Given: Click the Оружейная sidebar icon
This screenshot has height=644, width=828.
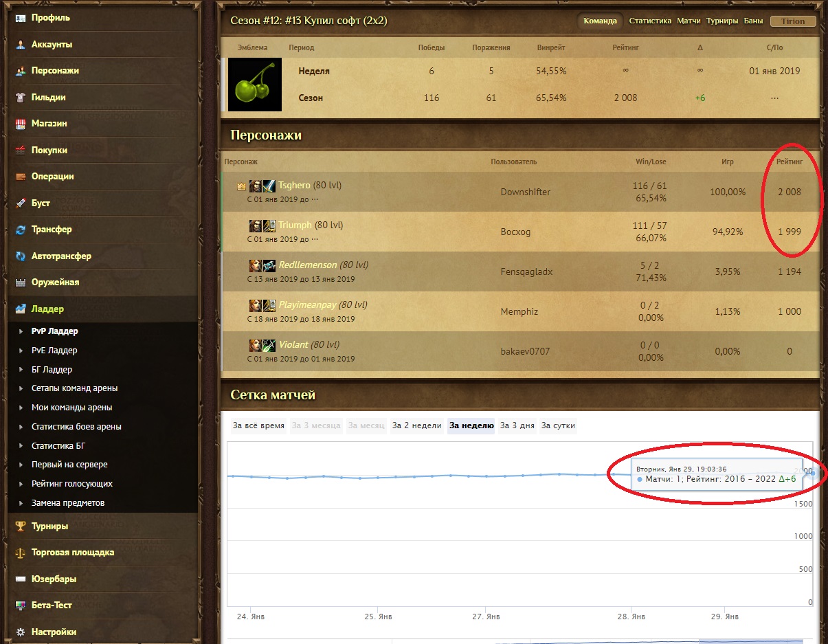Looking at the screenshot, I should click(21, 282).
